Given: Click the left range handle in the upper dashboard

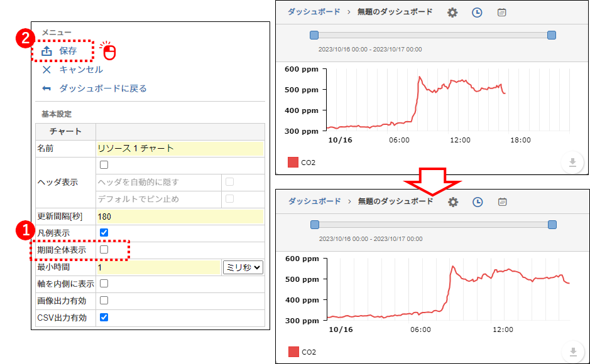Looking at the screenshot, I should pyautogui.click(x=314, y=35).
